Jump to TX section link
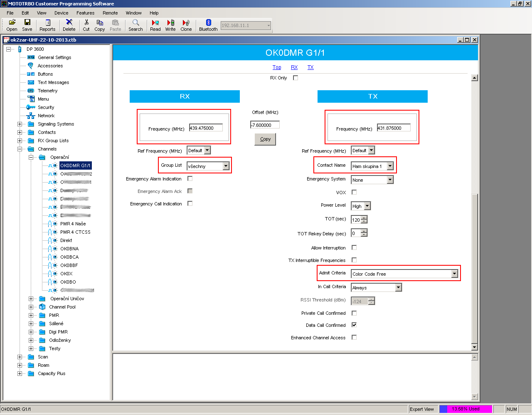The height and width of the screenshot is (415, 532). [x=310, y=67]
